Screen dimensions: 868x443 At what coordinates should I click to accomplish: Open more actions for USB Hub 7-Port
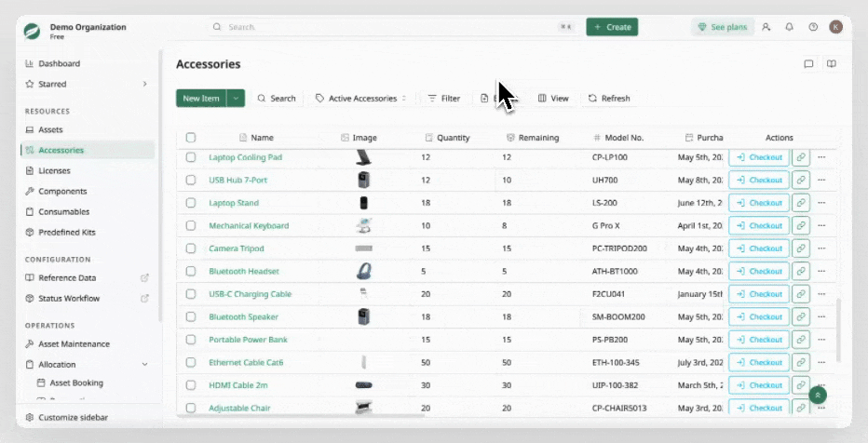tap(821, 180)
